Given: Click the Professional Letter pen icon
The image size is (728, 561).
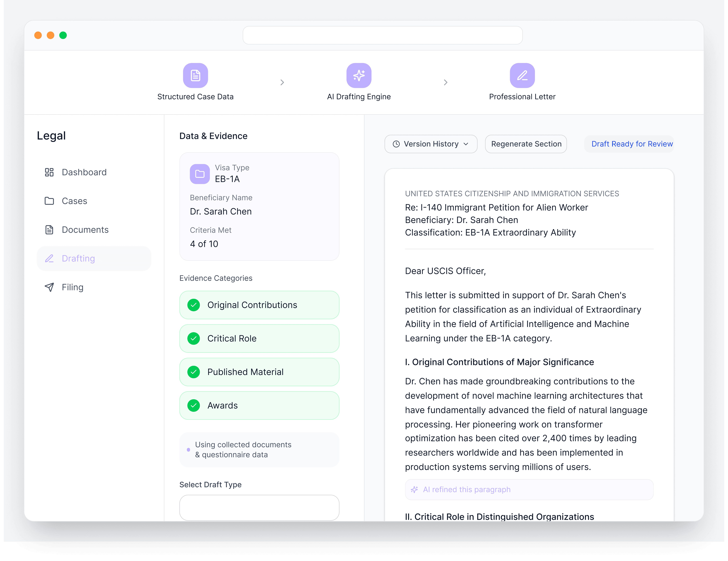Looking at the screenshot, I should 522,76.
